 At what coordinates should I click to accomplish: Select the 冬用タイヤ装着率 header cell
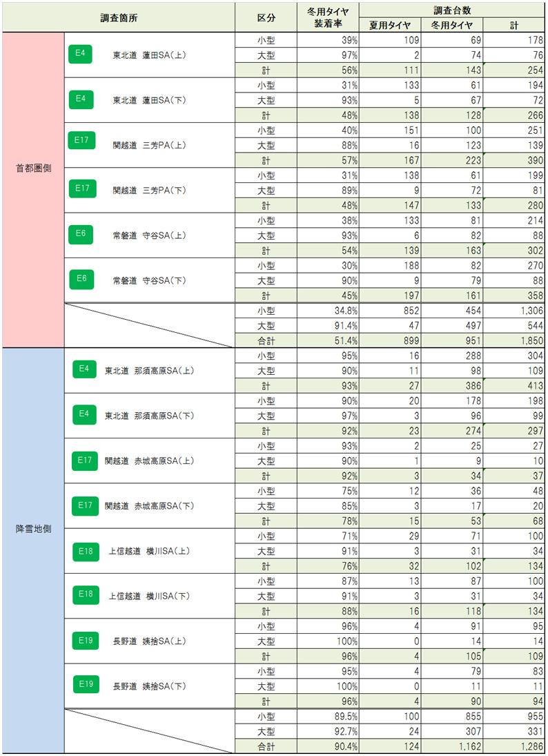pos(327,17)
